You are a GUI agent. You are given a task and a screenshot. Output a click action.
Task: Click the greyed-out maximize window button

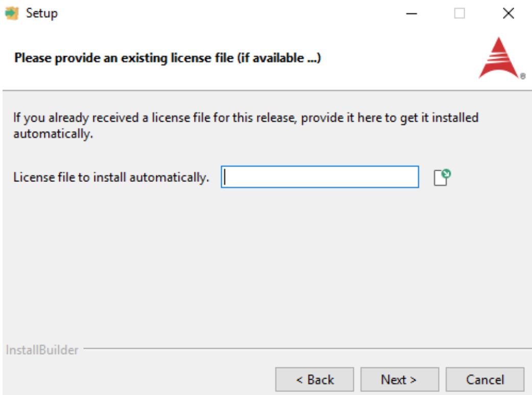click(x=460, y=14)
